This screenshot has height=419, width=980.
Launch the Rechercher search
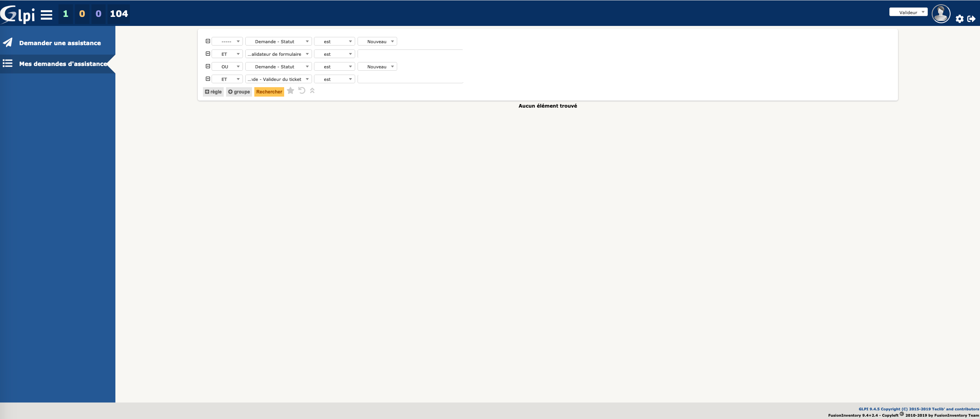pos(269,91)
